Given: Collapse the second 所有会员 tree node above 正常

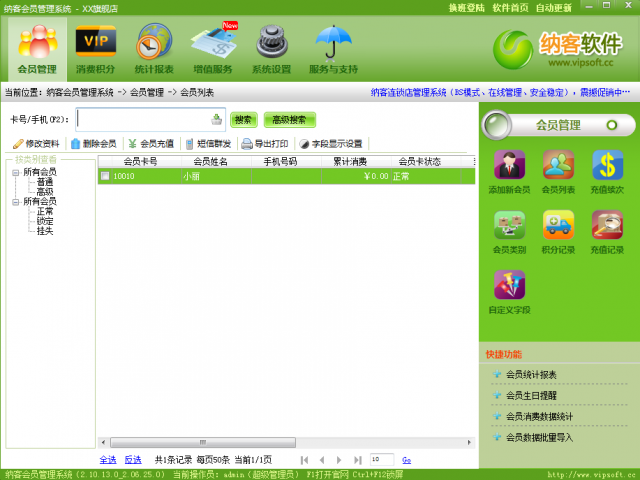Looking at the screenshot, I should [x=16, y=202].
